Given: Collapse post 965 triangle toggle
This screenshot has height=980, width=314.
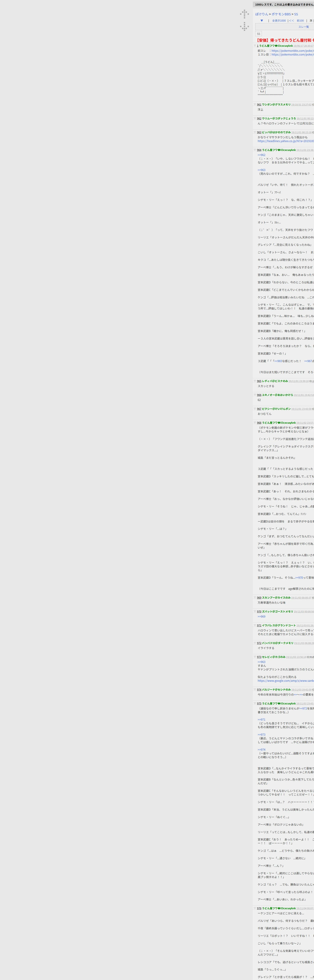Looking at the screenshot, I should 255,381.
